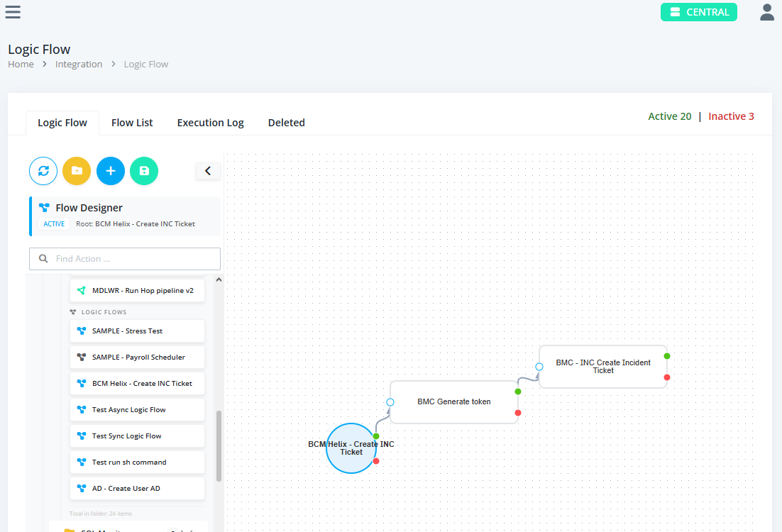Switch to the Flow List tab

click(132, 123)
